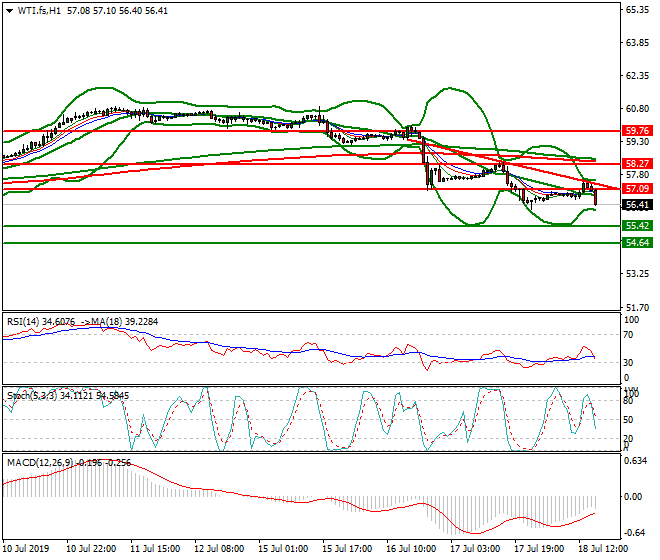660x560 pixels.
Task: Click the Stoch(5,3,3) indicator label
Action: pyautogui.click(x=32, y=395)
